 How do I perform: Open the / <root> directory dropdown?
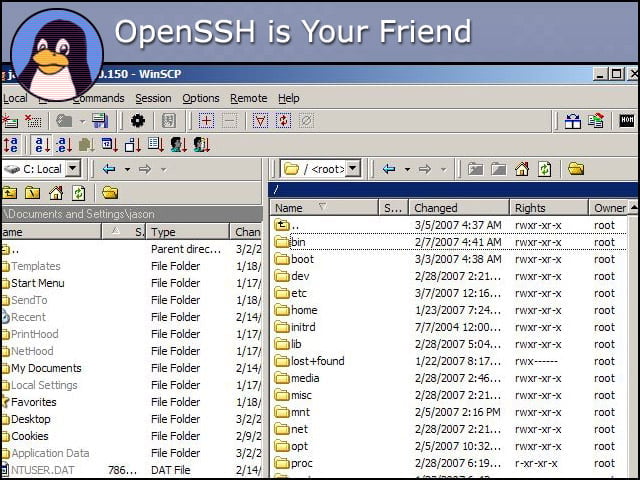pos(353,168)
